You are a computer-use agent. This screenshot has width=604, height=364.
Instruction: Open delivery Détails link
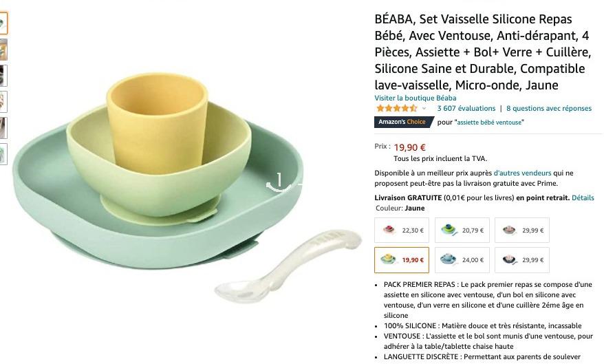point(583,197)
